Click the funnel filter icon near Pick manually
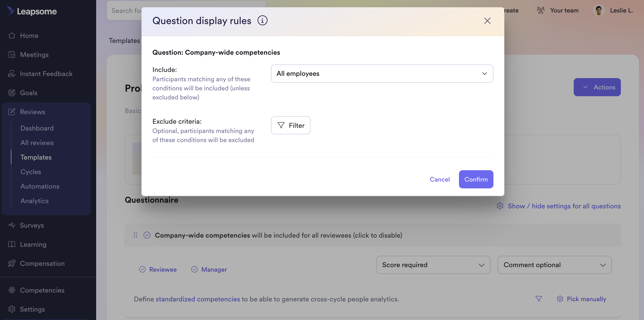The height and width of the screenshot is (320, 644). click(x=539, y=299)
